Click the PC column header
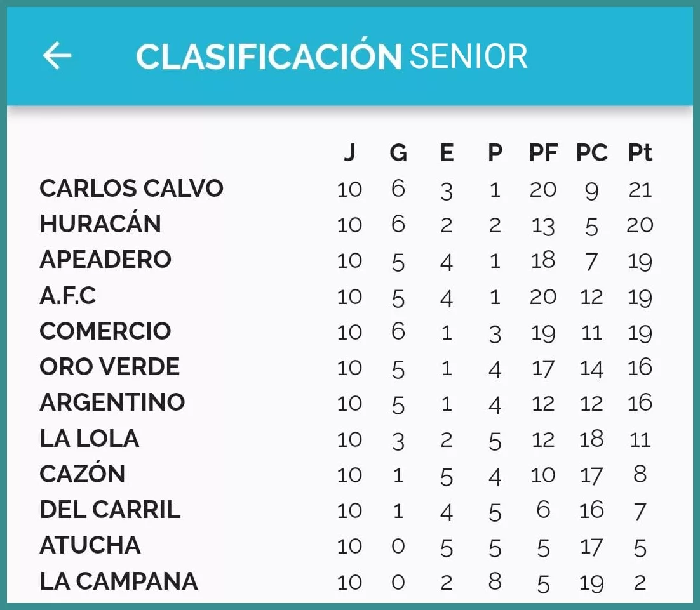The height and width of the screenshot is (610, 700). tap(591, 153)
